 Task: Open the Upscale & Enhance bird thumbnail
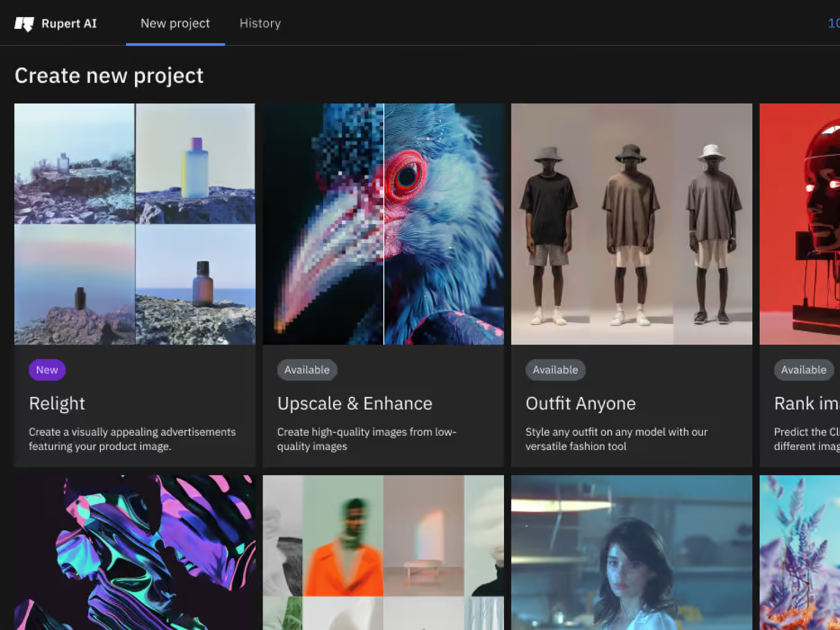(x=383, y=224)
